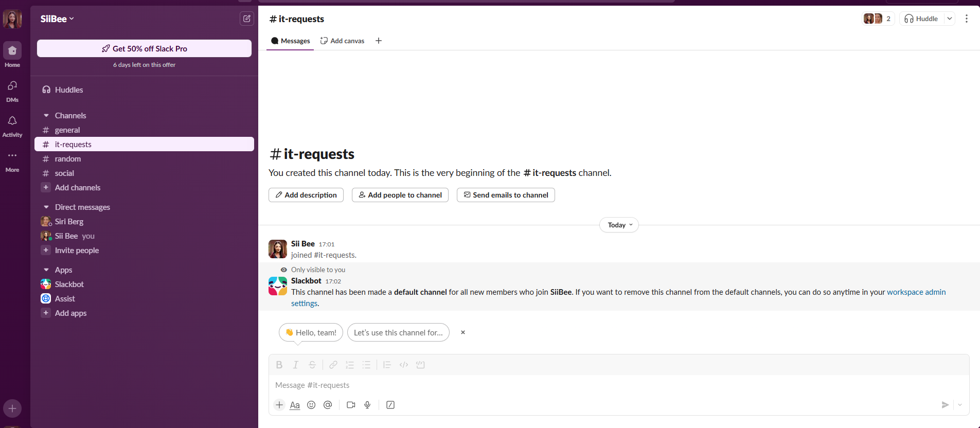This screenshot has height=428, width=980.
Task: Open the emoji picker
Action: pyautogui.click(x=311, y=405)
